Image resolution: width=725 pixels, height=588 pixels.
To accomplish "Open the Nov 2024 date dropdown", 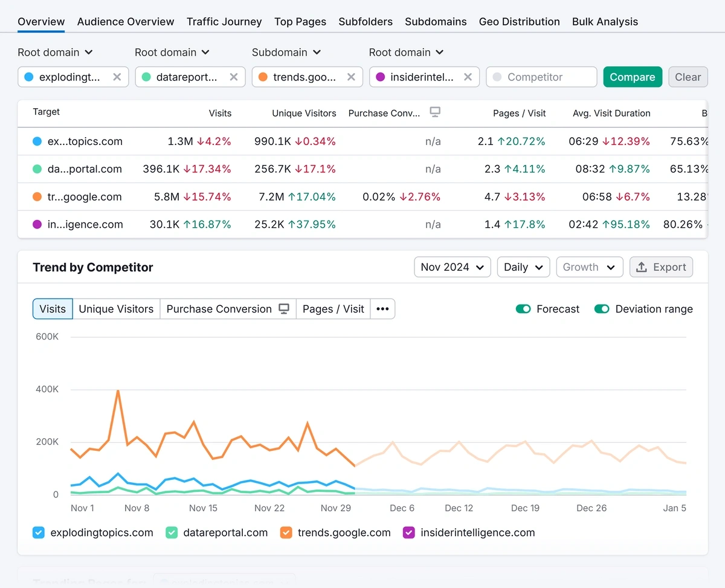I will [452, 267].
